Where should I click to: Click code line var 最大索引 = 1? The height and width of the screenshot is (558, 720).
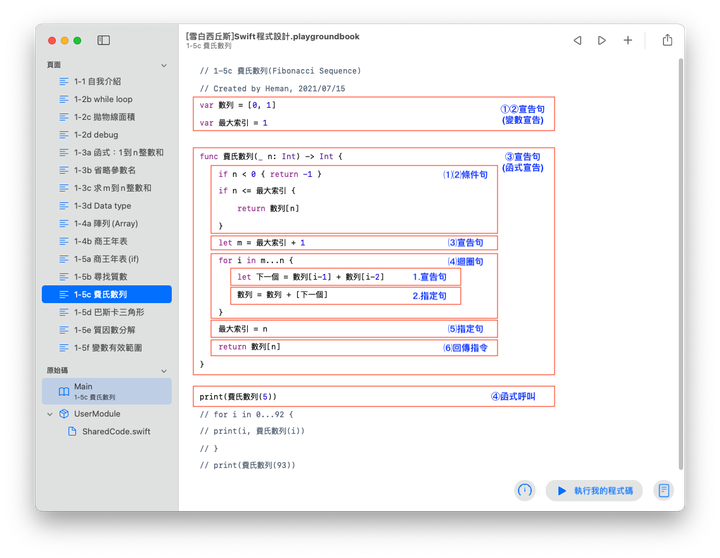point(233,123)
